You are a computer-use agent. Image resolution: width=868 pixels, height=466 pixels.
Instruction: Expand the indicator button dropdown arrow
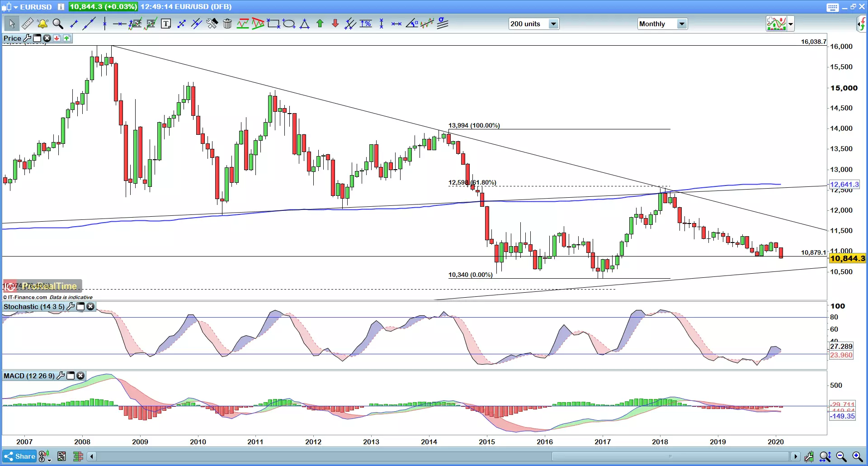791,24
